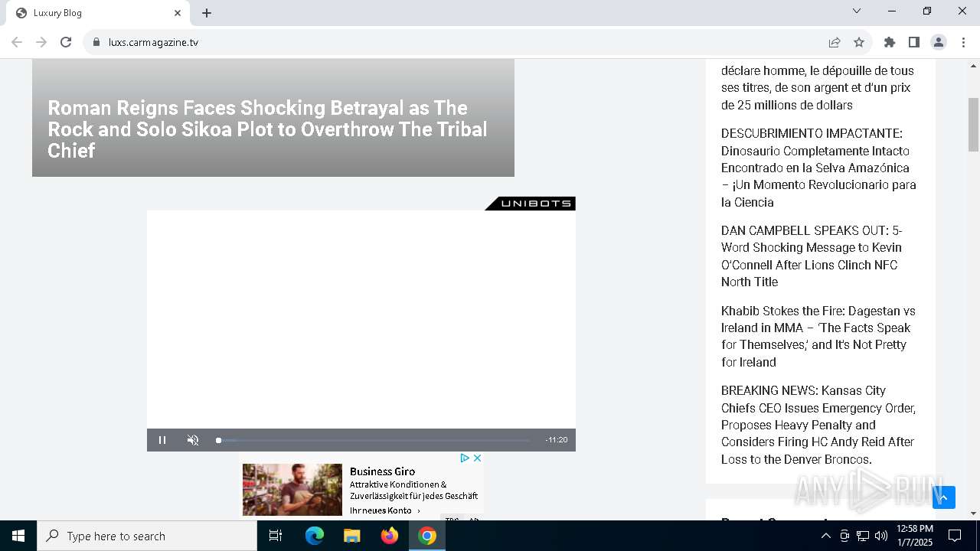Viewport: 980px width, 551px height.
Task: Share this page icon
Action: click(x=835, y=42)
